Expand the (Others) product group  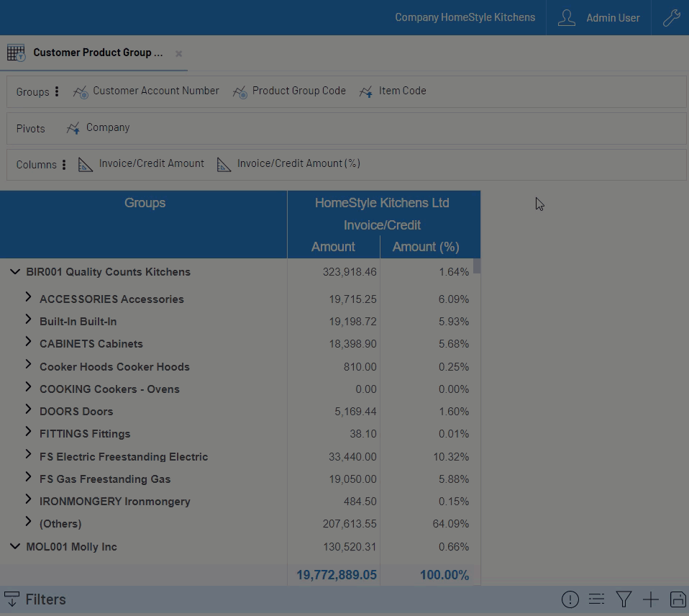pos(29,522)
